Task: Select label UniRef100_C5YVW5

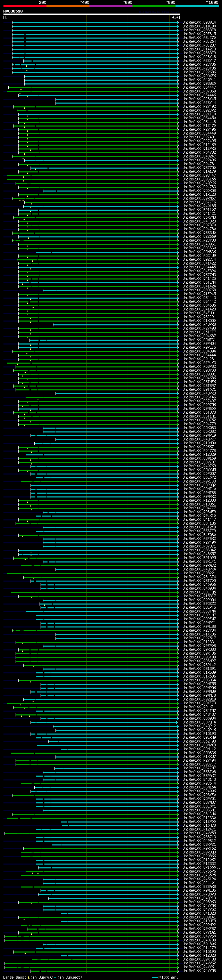Action: pos(199,470)
